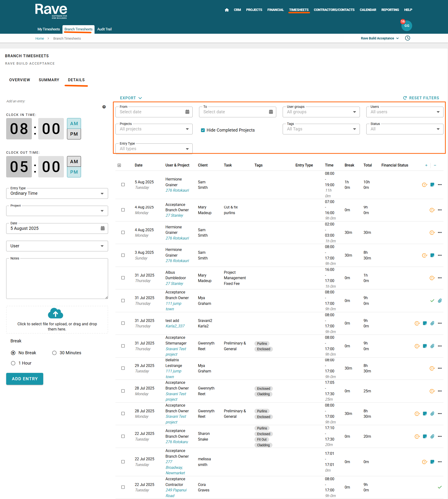
Task: Open attachment paperclip on test add Karla2_337 row
Action: tap(432, 323)
